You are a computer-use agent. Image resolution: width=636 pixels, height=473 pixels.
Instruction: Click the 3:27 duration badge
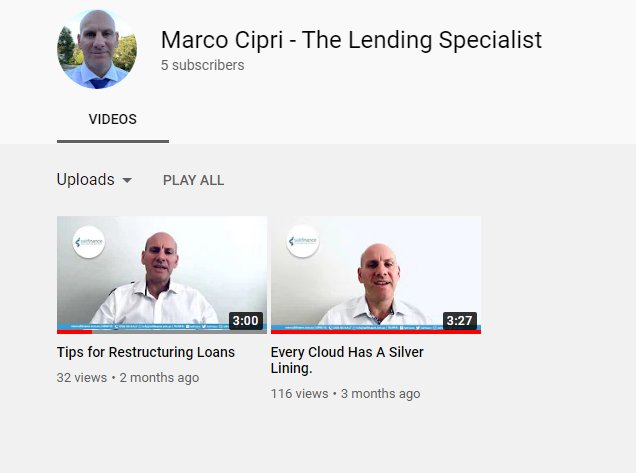(x=460, y=320)
